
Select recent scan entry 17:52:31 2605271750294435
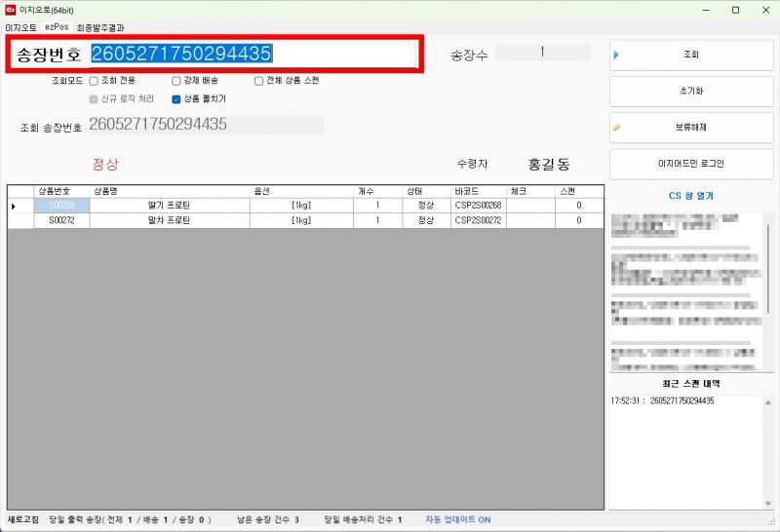coord(662,400)
